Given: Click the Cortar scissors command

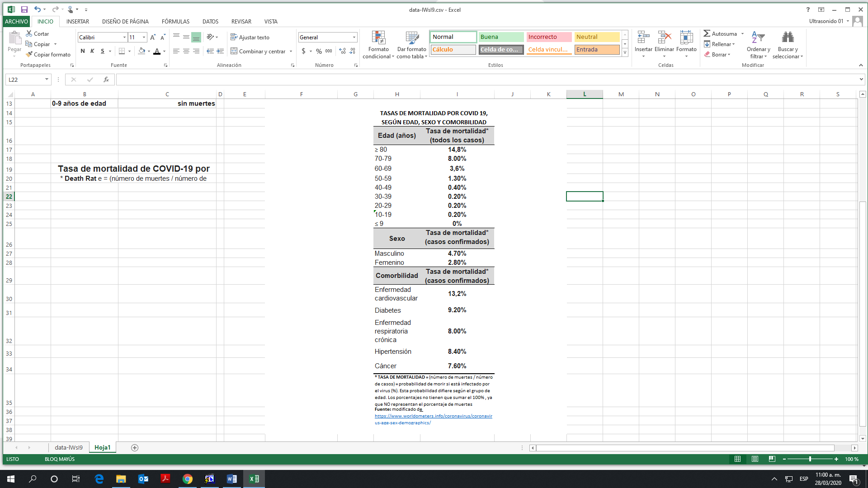Looking at the screenshot, I should pos(38,34).
